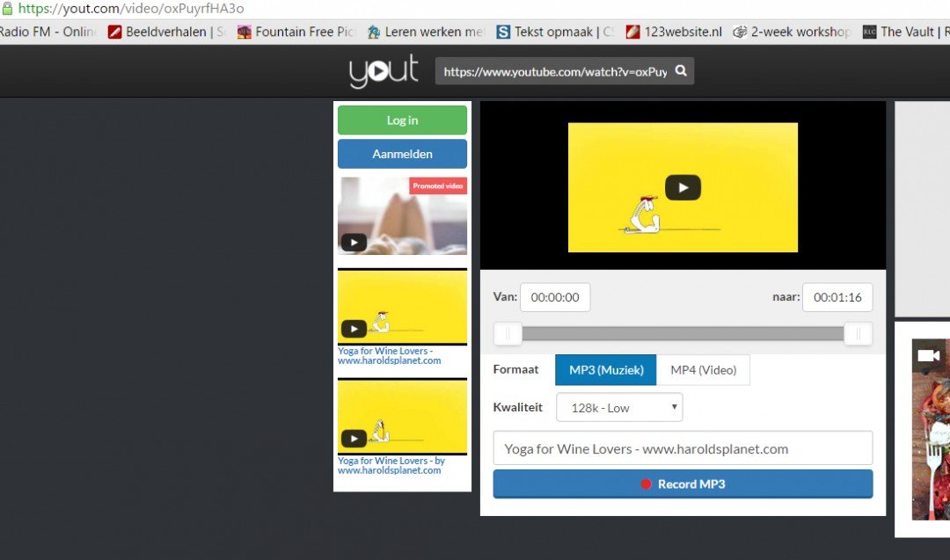Click the camera icon on the right-side thumbnail
The height and width of the screenshot is (560, 950).
[x=929, y=355]
